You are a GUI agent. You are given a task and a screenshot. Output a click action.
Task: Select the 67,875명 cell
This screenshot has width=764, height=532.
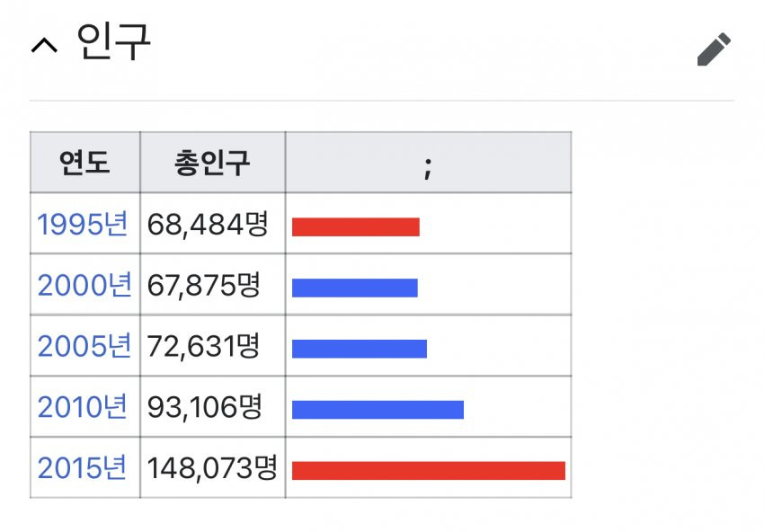212,285
